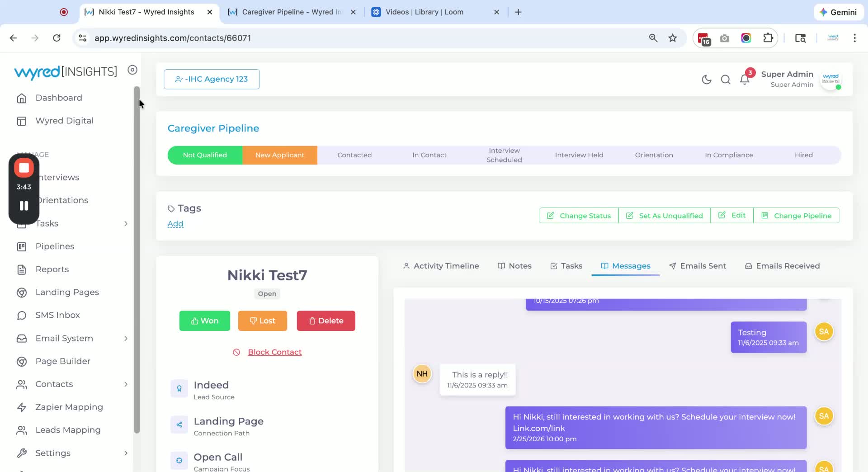Expand the Settings submenu
Screen dimensions: 868x472
pyautogui.click(x=126, y=453)
